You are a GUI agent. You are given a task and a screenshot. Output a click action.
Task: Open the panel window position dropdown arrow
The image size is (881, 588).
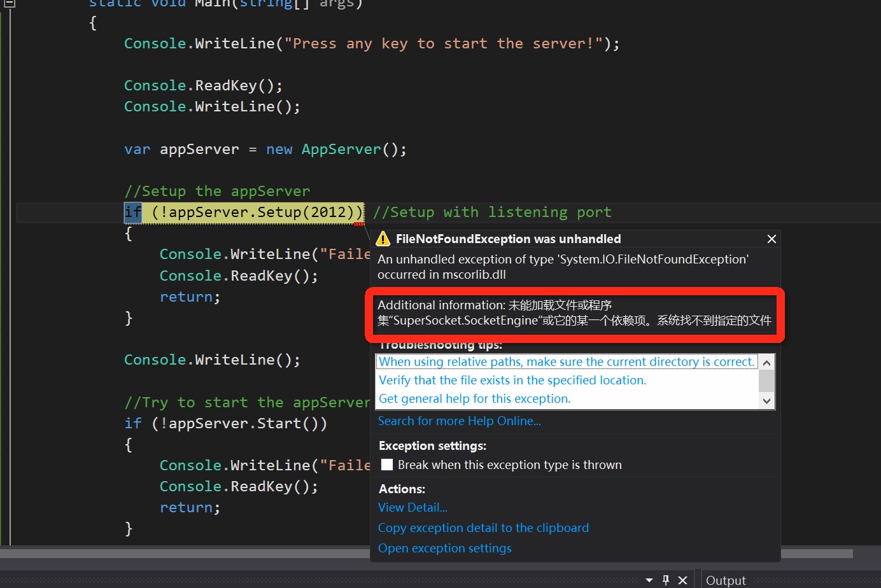pyautogui.click(x=649, y=580)
